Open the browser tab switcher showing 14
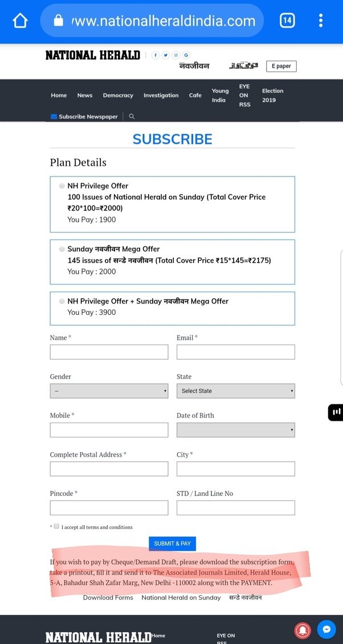 coord(287,20)
